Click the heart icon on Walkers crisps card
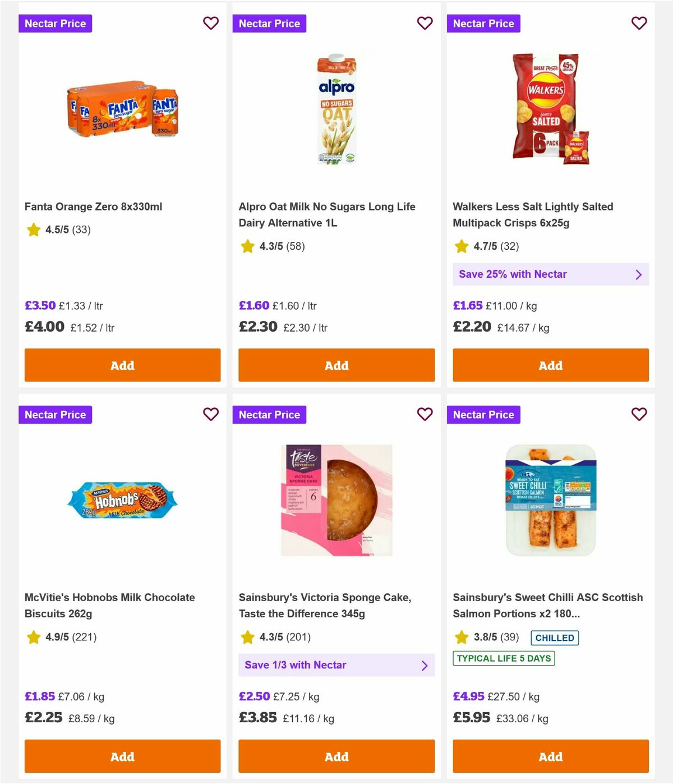The image size is (673, 784). point(639,23)
